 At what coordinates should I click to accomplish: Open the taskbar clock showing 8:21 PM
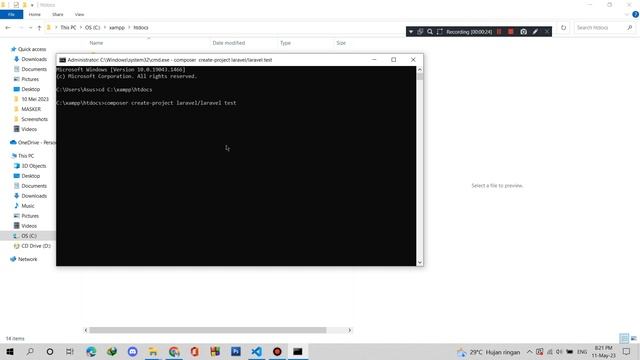(x=603, y=352)
